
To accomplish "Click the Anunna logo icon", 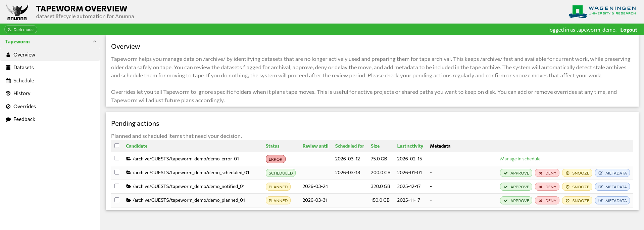I will point(17,12).
